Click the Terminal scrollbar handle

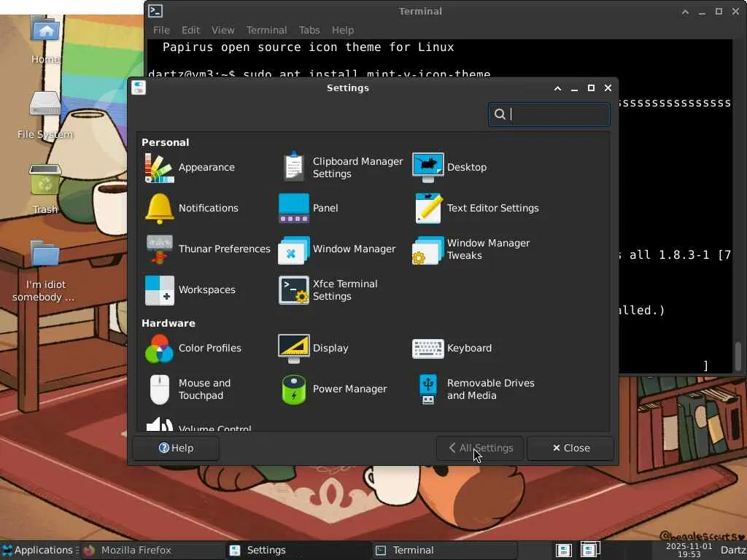[x=738, y=356]
